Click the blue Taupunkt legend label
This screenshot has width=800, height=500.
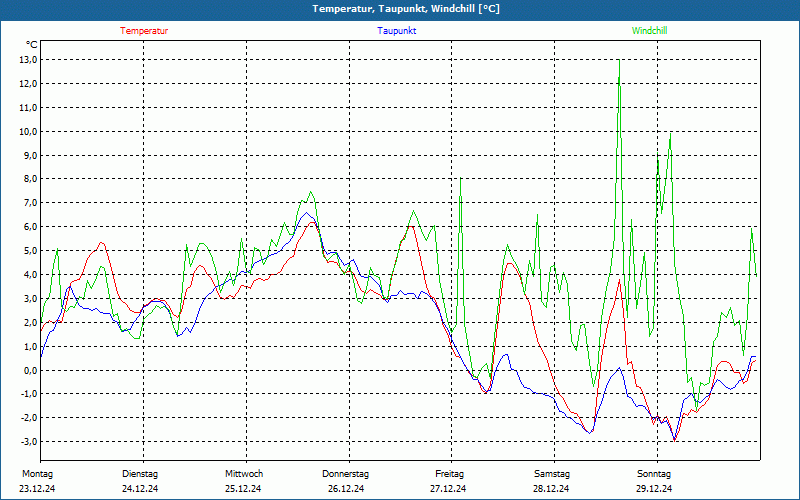(x=396, y=31)
